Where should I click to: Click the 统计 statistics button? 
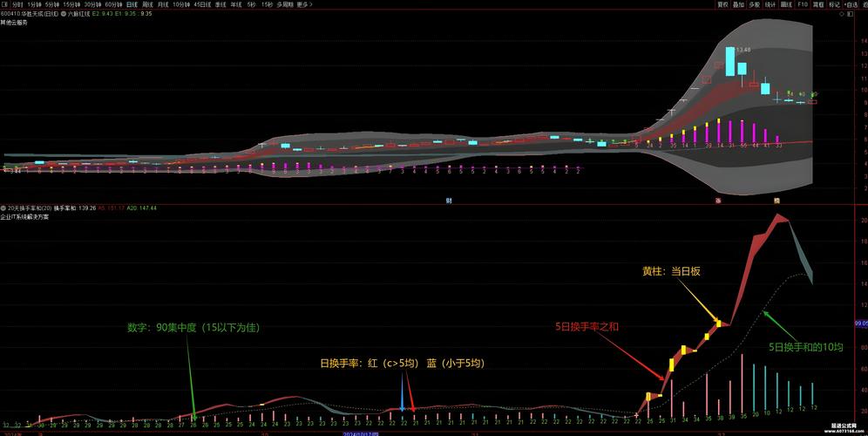pyautogui.click(x=770, y=4)
